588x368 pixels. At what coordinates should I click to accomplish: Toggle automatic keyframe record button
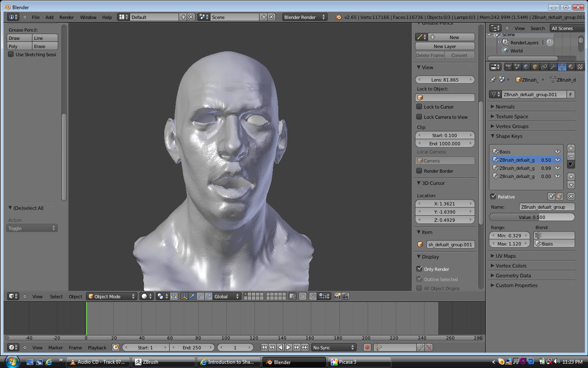(x=367, y=348)
